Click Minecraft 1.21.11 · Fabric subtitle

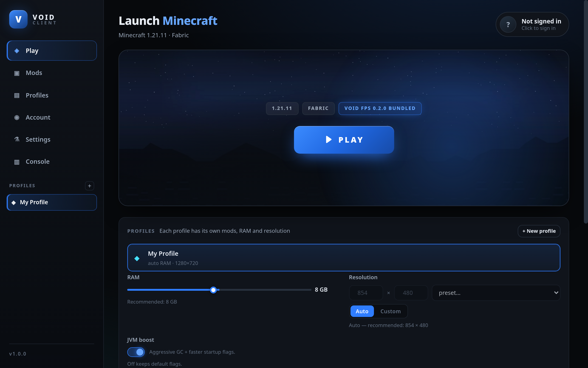pyautogui.click(x=154, y=35)
